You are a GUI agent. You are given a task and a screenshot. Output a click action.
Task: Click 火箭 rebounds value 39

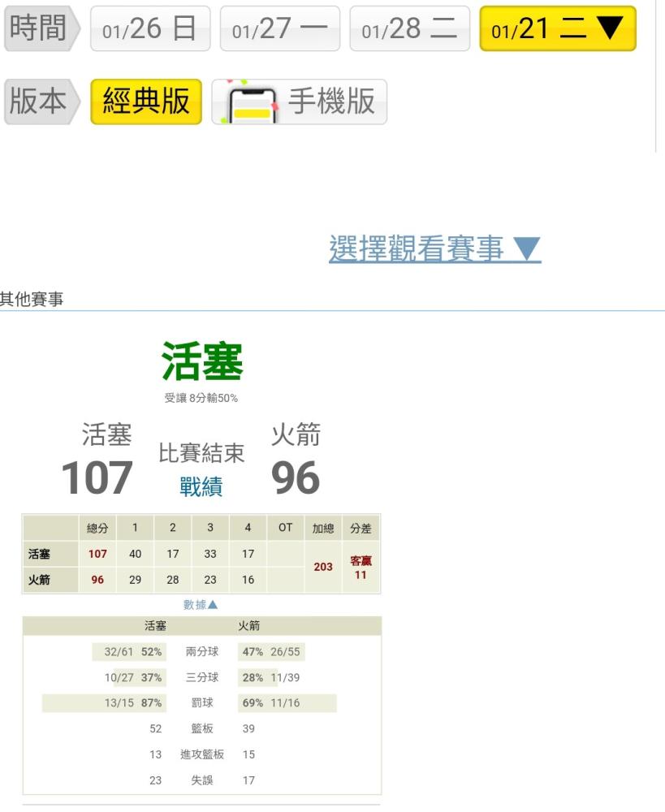pyautogui.click(x=248, y=728)
